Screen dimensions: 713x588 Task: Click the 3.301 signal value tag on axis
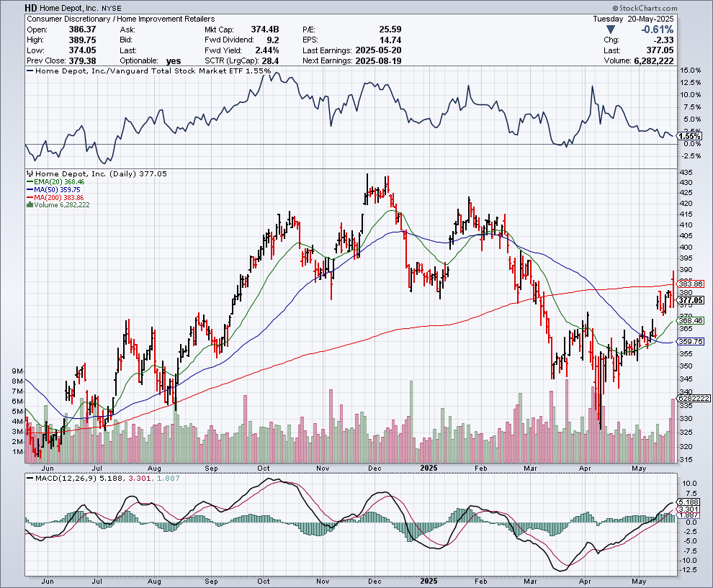coord(689,510)
